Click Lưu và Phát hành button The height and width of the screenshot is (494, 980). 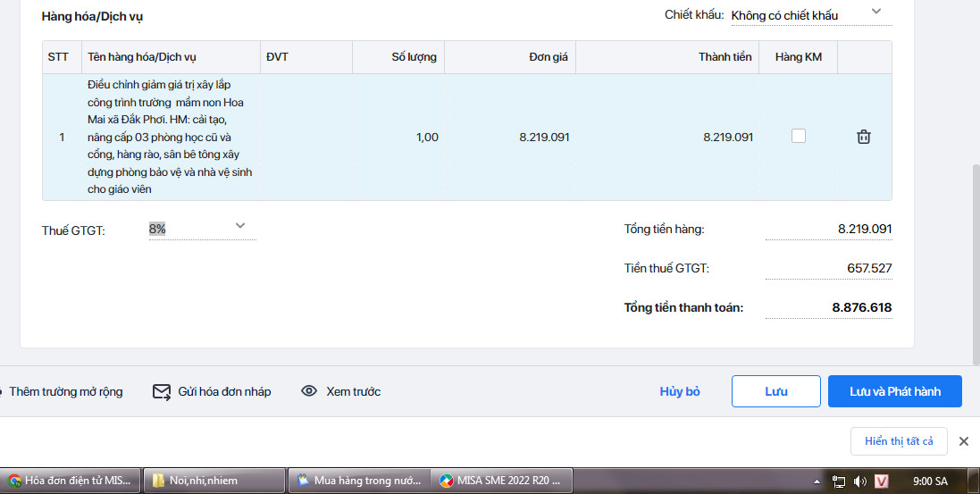point(894,391)
